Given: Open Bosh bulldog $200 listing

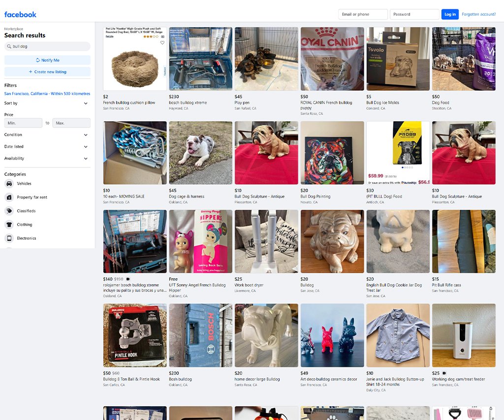Looking at the screenshot, I should [x=201, y=335].
